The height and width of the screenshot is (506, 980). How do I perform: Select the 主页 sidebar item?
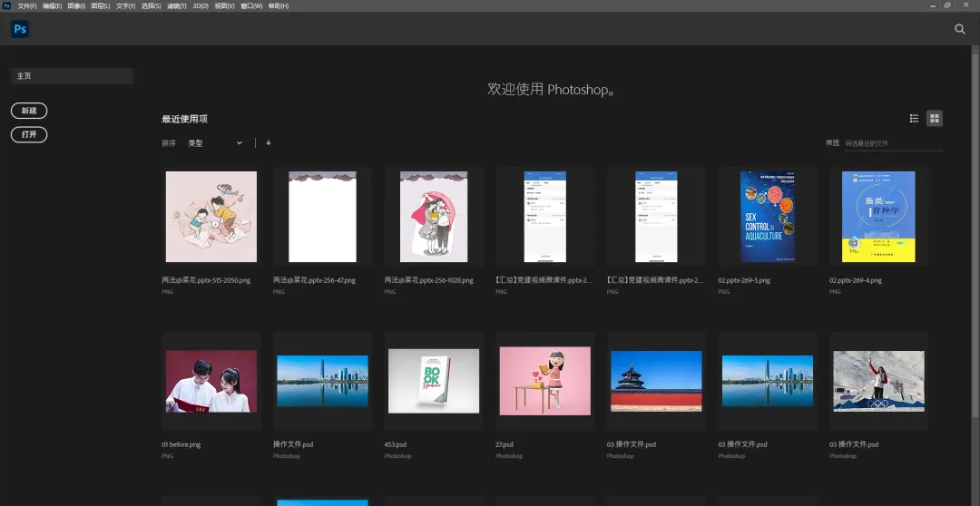tap(72, 75)
